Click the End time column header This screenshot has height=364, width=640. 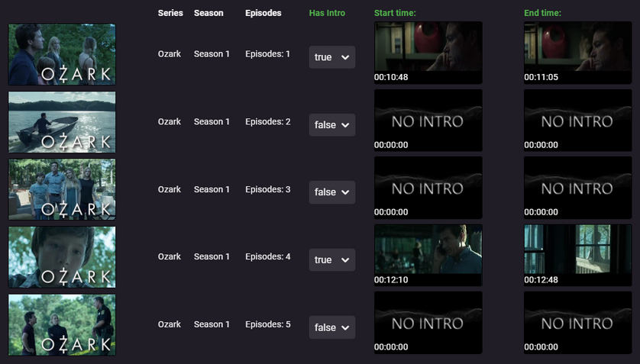pyautogui.click(x=542, y=13)
